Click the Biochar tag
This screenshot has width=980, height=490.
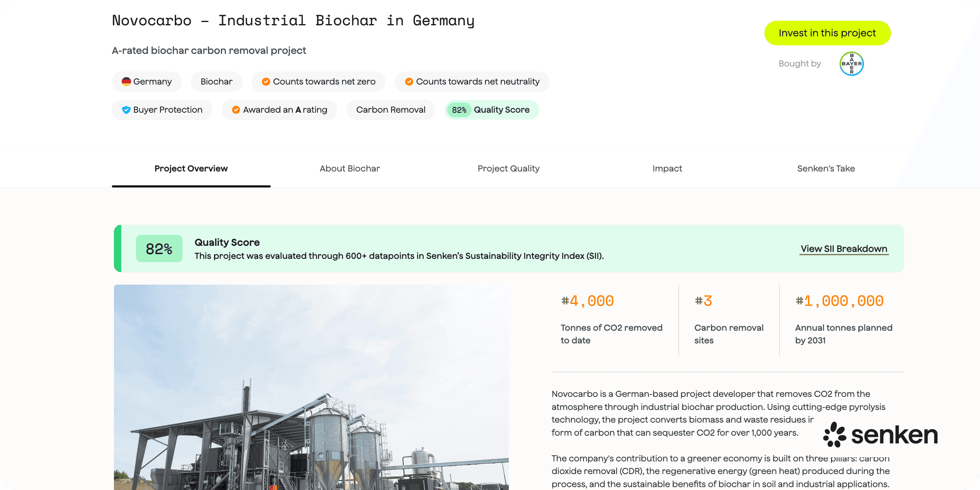[216, 82]
